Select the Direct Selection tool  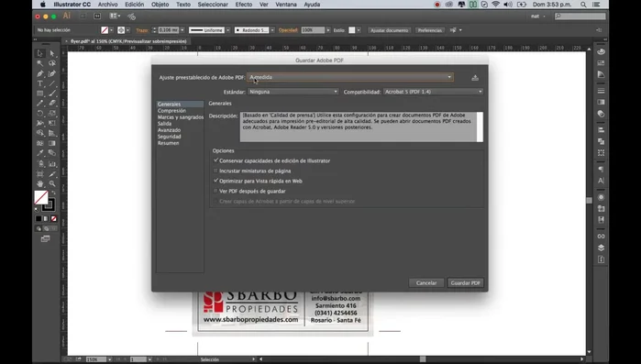(x=52, y=53)
